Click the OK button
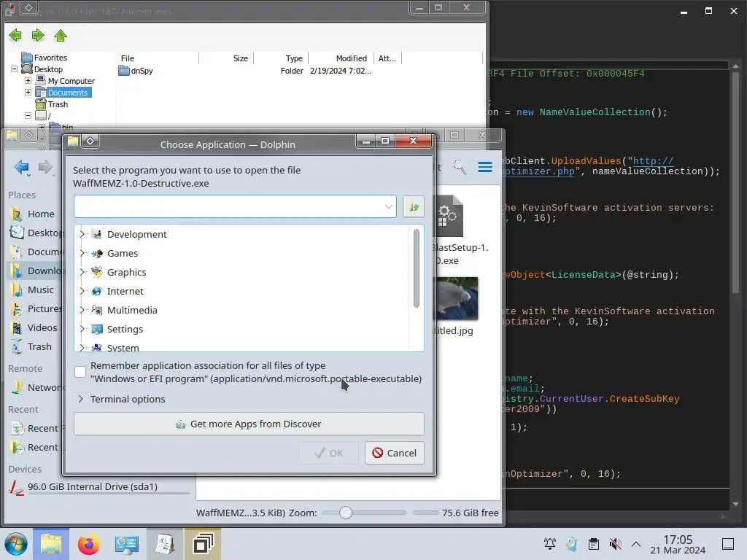 (x=329, y=453)
